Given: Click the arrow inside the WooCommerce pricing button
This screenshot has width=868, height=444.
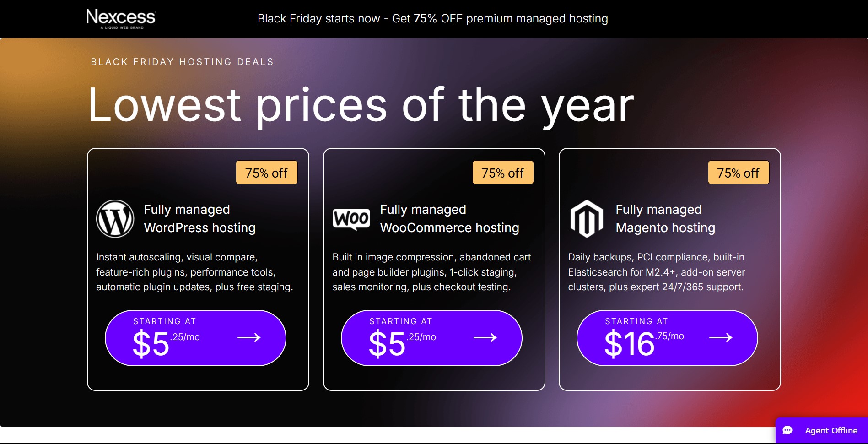Looking at the screenshot, I should point(485,338).
